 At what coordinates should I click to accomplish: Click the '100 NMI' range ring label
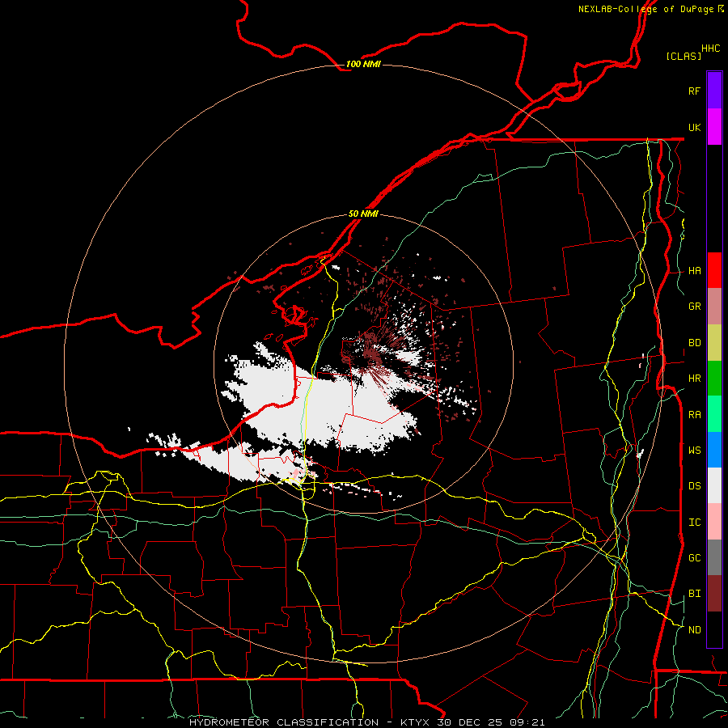(x=363, y=64)
